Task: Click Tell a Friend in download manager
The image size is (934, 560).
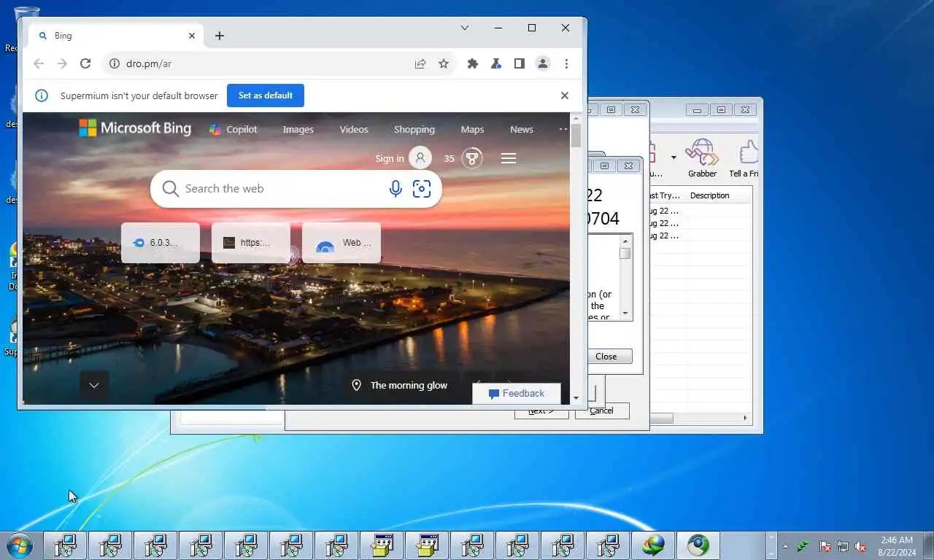Action: [744, 158]
